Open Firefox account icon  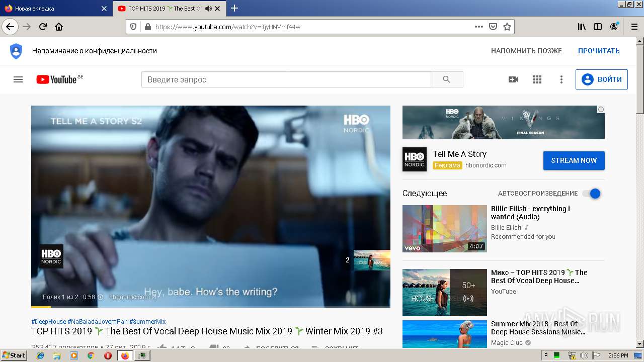coord(614,27)
